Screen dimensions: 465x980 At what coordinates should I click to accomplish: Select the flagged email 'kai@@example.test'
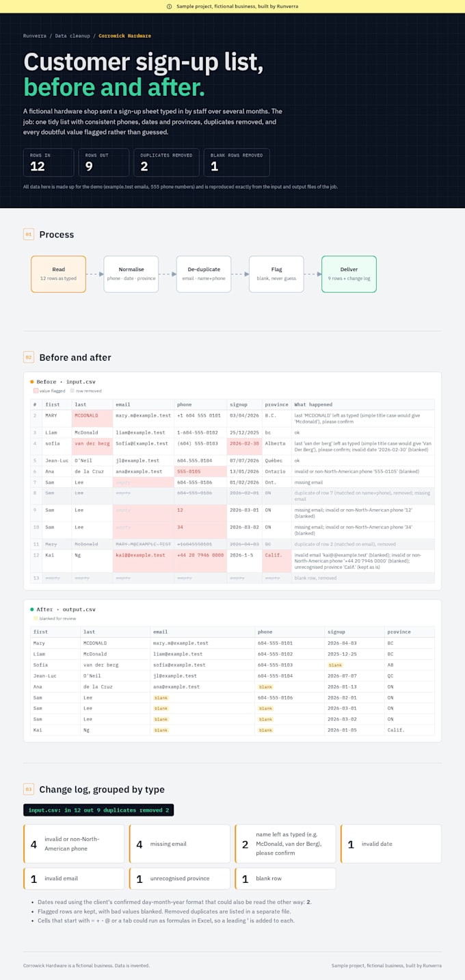click(x=144, y=561)
